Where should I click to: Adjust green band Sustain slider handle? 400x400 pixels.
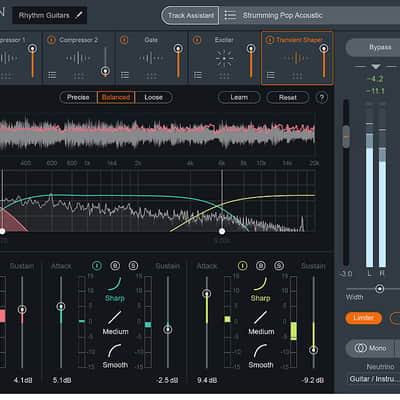(x=168, y=329)
